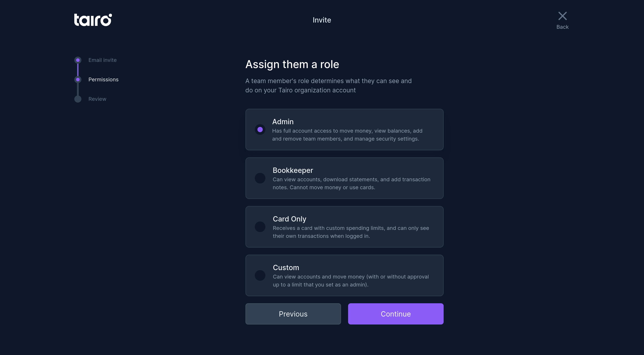Click the Custom role card

pos(345,275)
